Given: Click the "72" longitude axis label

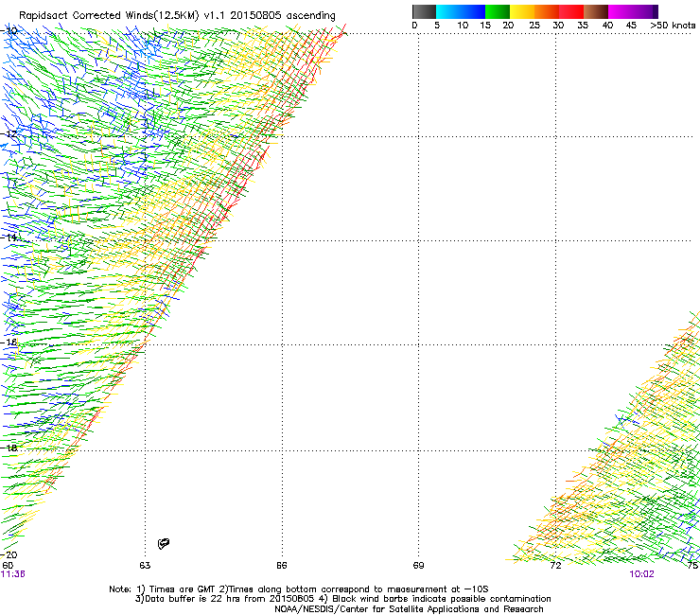Looking at the screenshot, I should 555,566.
